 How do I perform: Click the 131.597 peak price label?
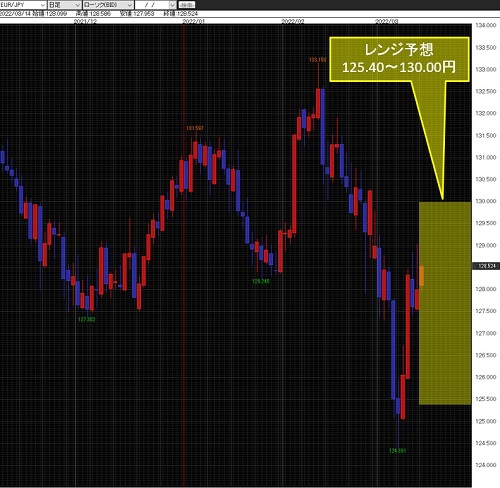click(x=195, y=128)
